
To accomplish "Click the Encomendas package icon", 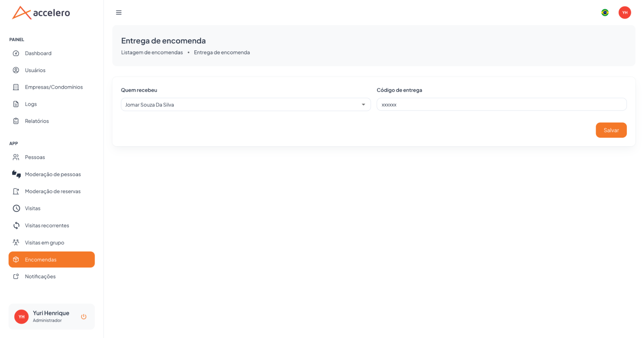I will [16, 260].
